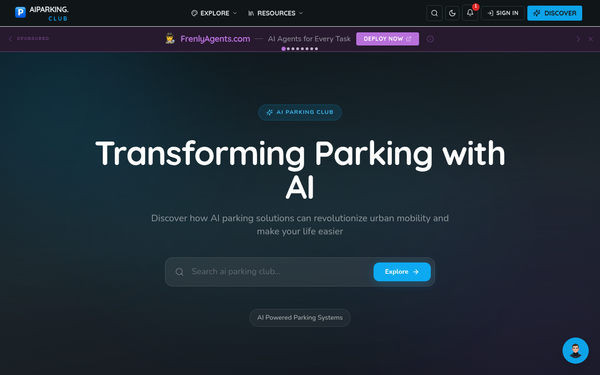Click the AIPARKING.CLUB logo

click(x=41, y=13)
